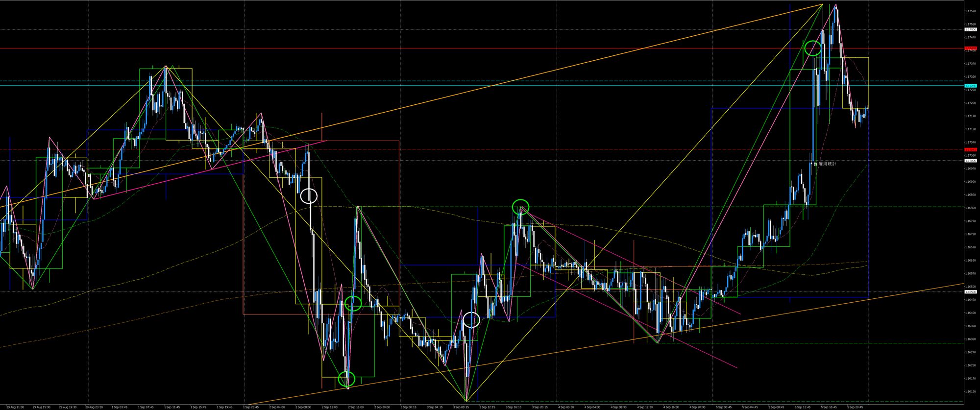Click the 1 Sep 11:45 time axis label
The width and height of the screenshot is (980, 410).
pos(172,407)
